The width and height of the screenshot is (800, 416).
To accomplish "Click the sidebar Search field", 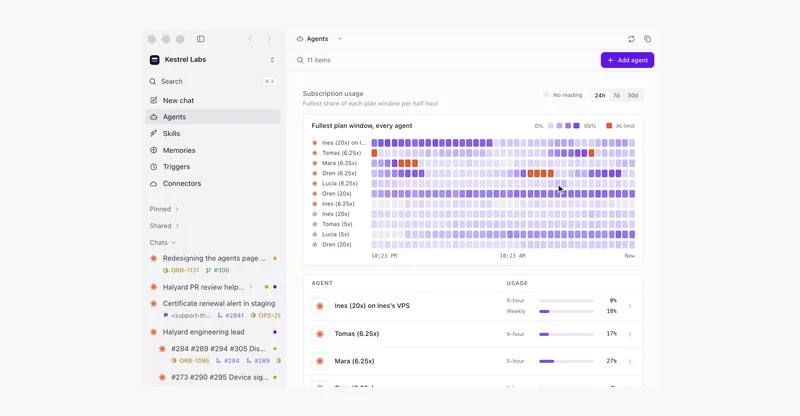I will coord(213,81).
